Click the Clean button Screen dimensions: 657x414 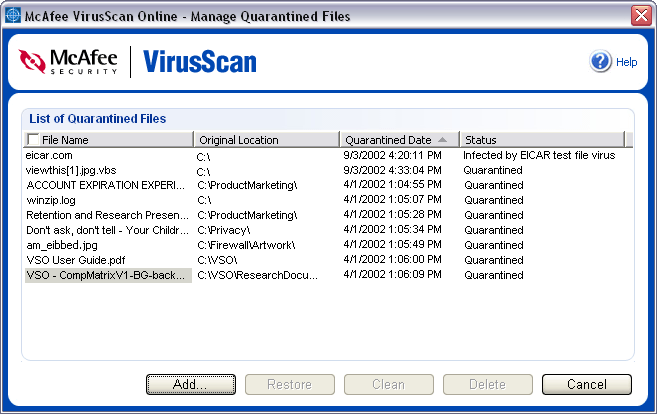pos(388,384)
